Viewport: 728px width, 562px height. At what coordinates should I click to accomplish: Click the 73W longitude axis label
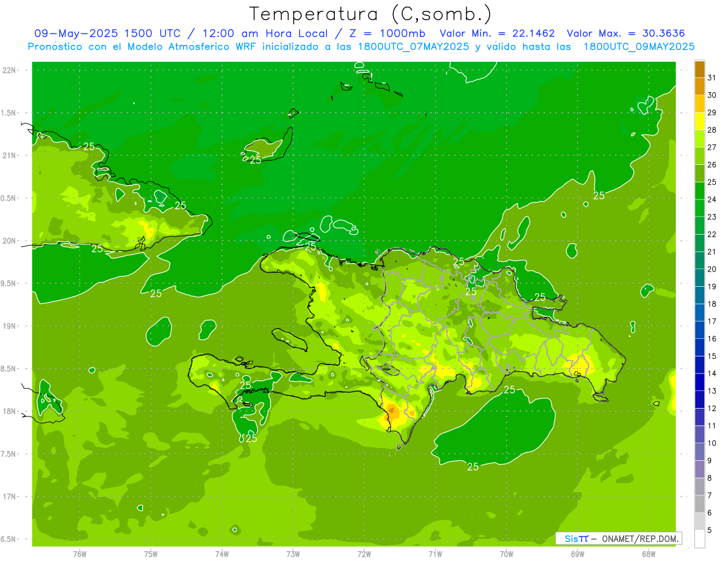pyautogui.click(x=293, y=554)
